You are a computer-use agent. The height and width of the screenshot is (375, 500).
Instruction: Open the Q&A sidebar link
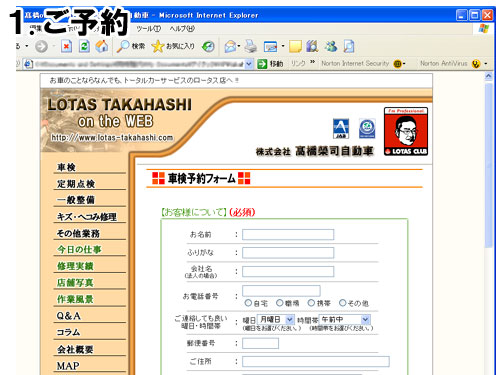click(69, 316)
